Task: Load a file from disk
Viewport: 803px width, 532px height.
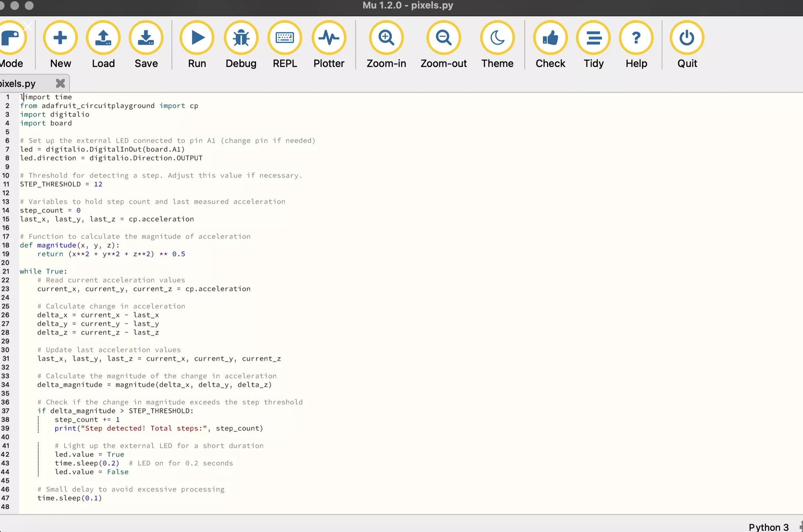Action: coord(103,45)
